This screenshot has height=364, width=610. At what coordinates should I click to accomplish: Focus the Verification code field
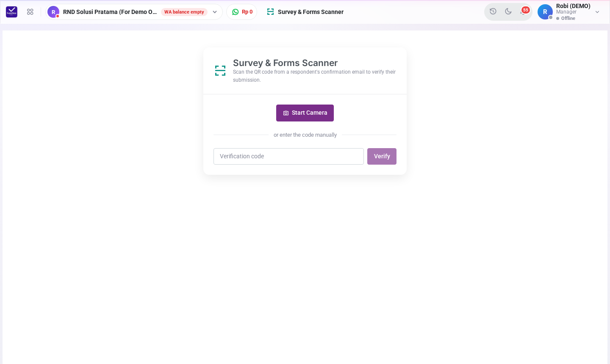(288, 156)
